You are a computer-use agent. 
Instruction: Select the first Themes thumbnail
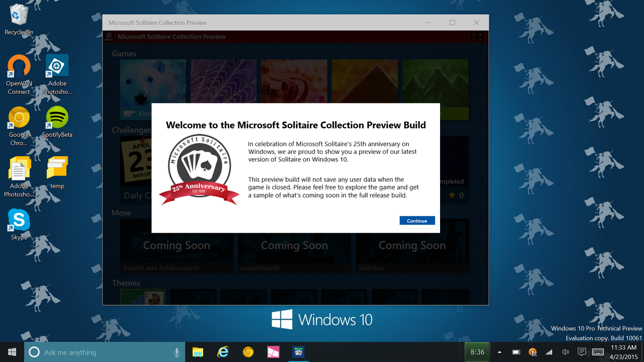143,297
